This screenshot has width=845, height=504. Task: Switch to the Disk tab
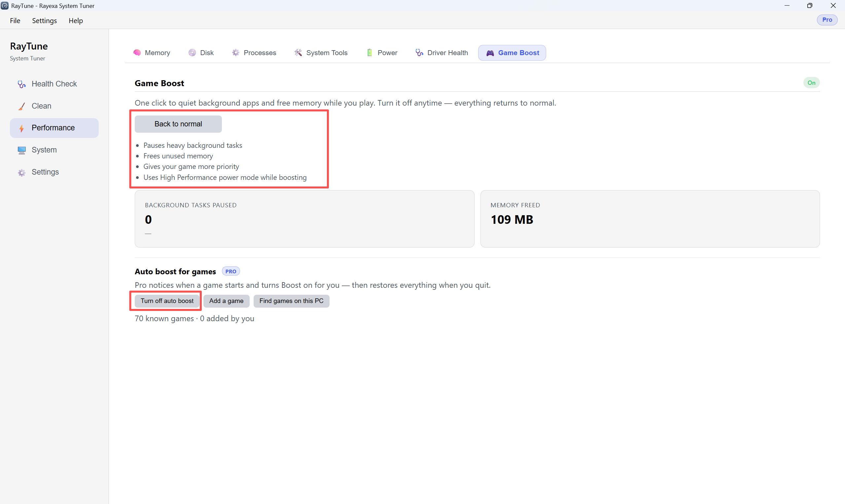pyautogui.click(x=201, y=52)
